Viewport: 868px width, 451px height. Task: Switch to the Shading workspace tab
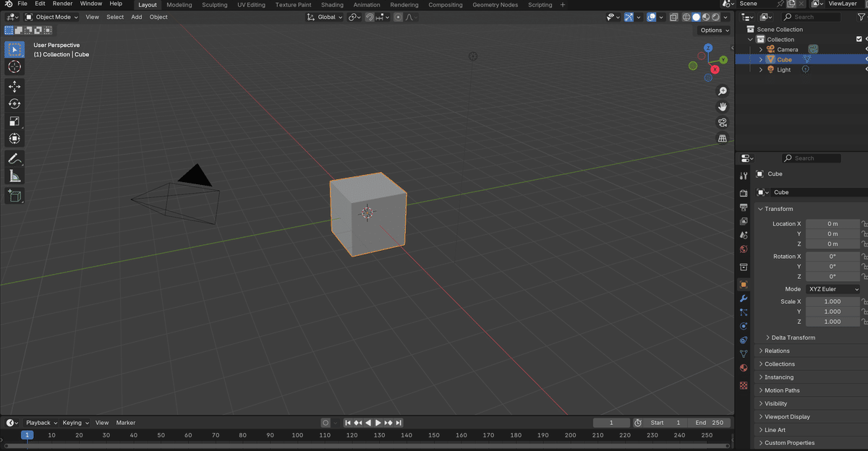[332, 5]
